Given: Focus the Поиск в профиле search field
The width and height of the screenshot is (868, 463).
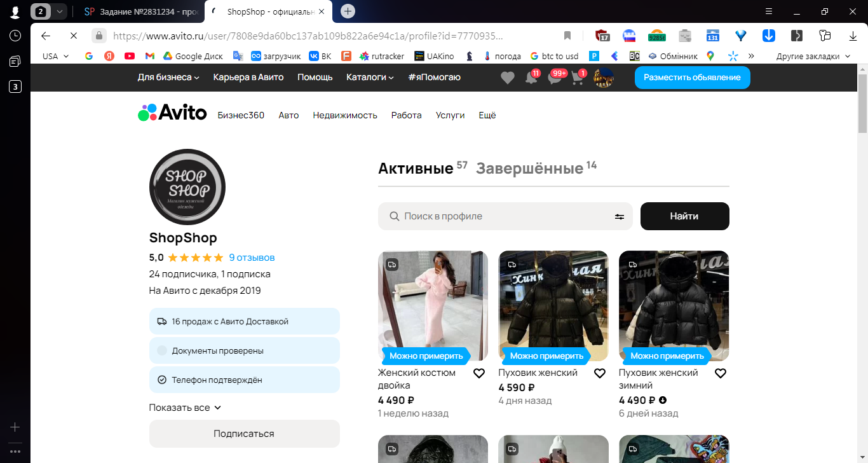Looking at the screenshot, I should [x=505, y=216].
